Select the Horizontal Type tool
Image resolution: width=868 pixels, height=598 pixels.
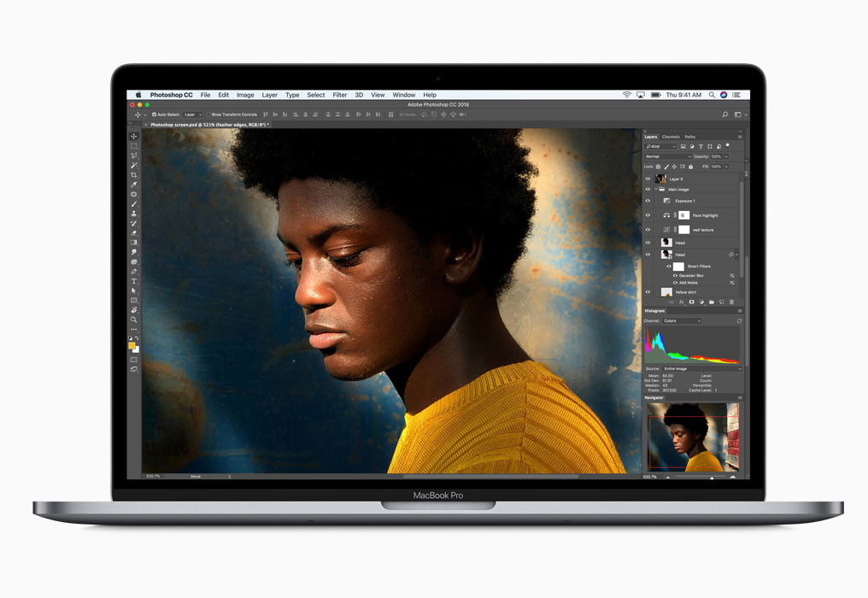[x=133, y=281]
